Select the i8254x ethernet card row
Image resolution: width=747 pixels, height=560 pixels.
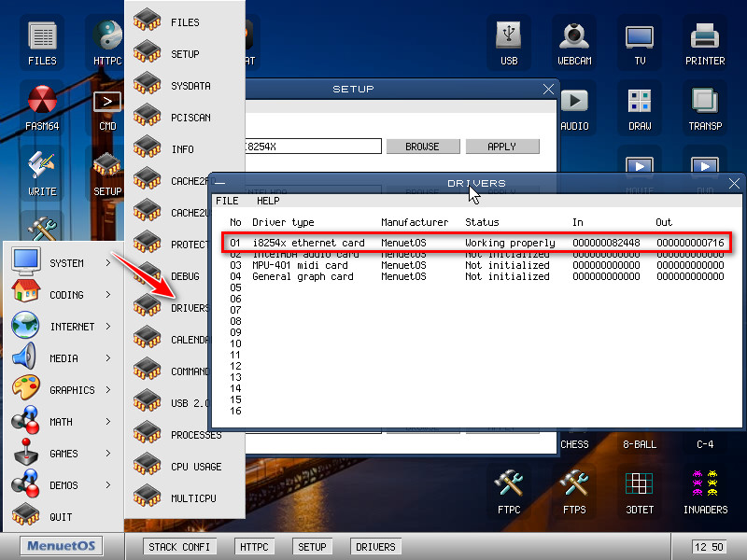[476, 243]
